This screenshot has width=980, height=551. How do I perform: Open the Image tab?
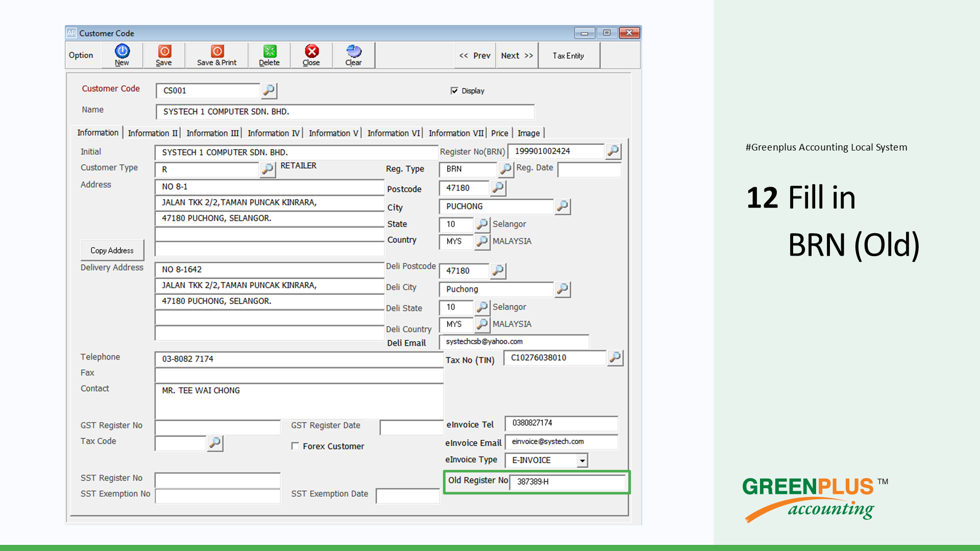pyautogui.click(x=529, y=133)
